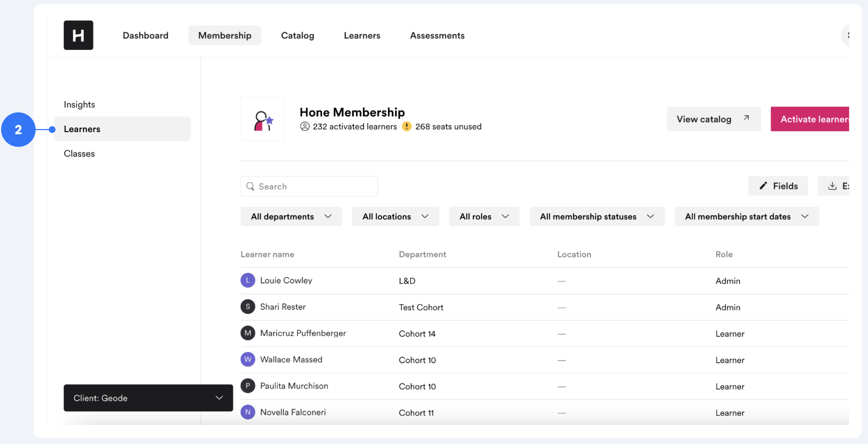Click the activated learners person icon
Viewport: 868px width, 444px height.
pos(305,126)
